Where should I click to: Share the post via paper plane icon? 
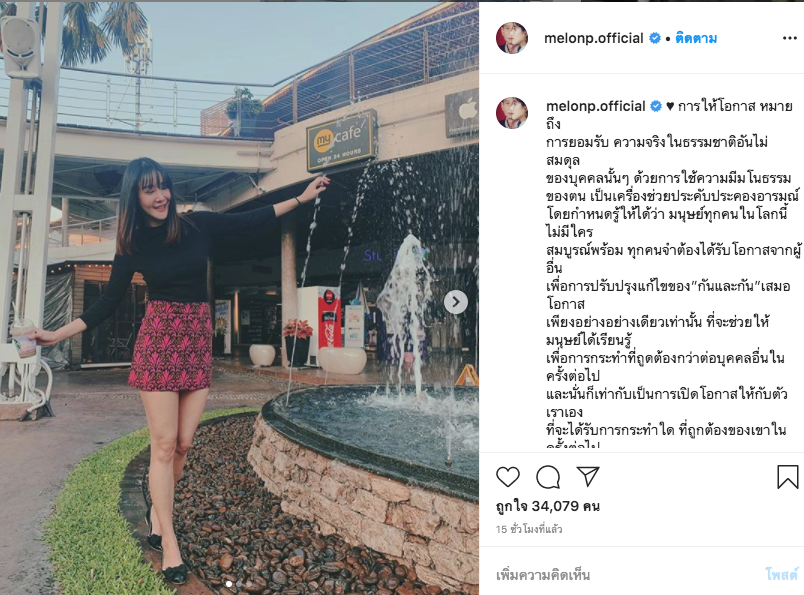588,476
